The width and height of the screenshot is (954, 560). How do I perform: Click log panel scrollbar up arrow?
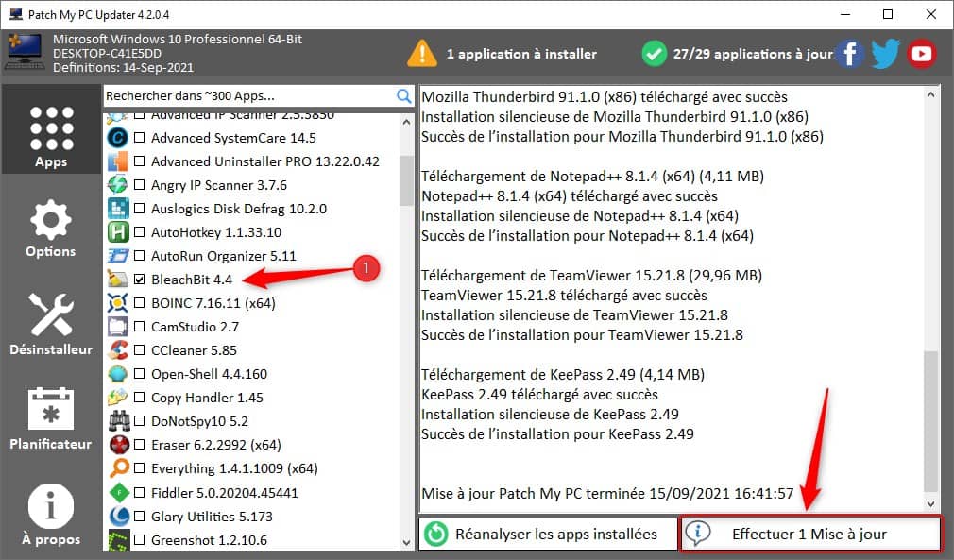(930, 94)
